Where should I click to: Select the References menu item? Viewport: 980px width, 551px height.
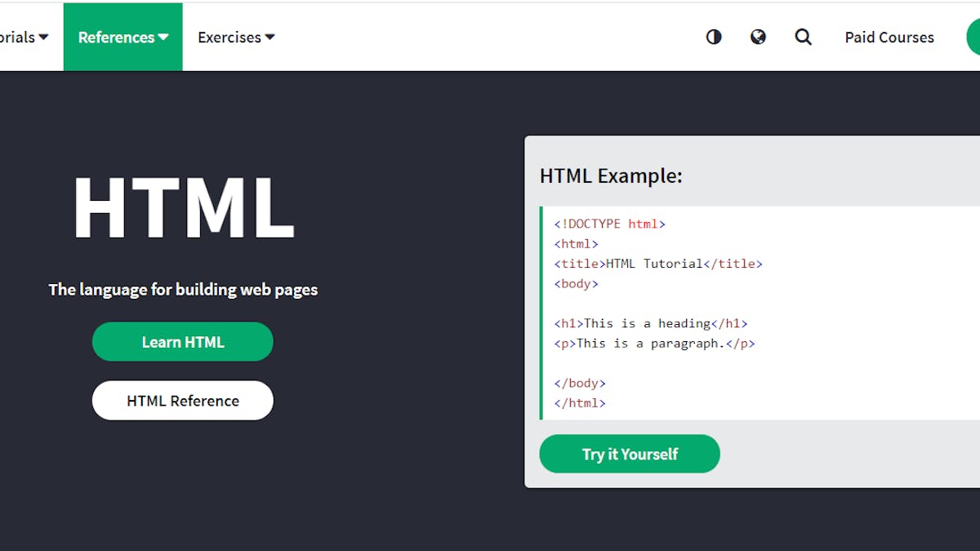(122, 37)
